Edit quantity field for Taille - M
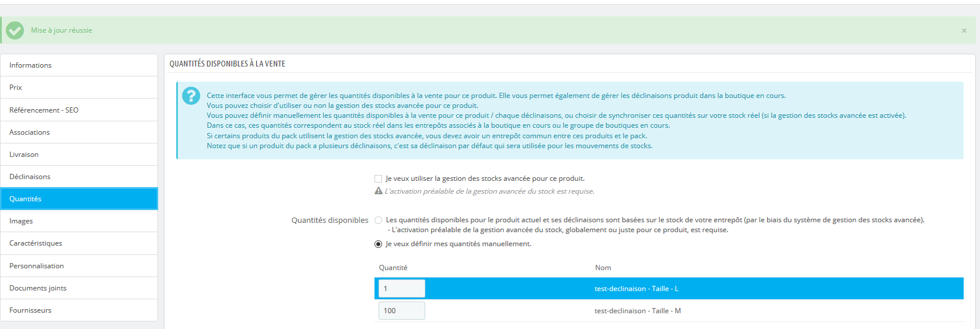Viewport: 980px width, 329px height. pyautogui.click(x=402, y=311)
